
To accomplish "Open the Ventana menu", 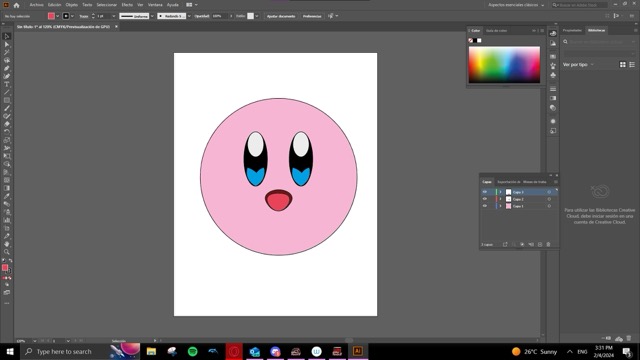I will 155,5.
